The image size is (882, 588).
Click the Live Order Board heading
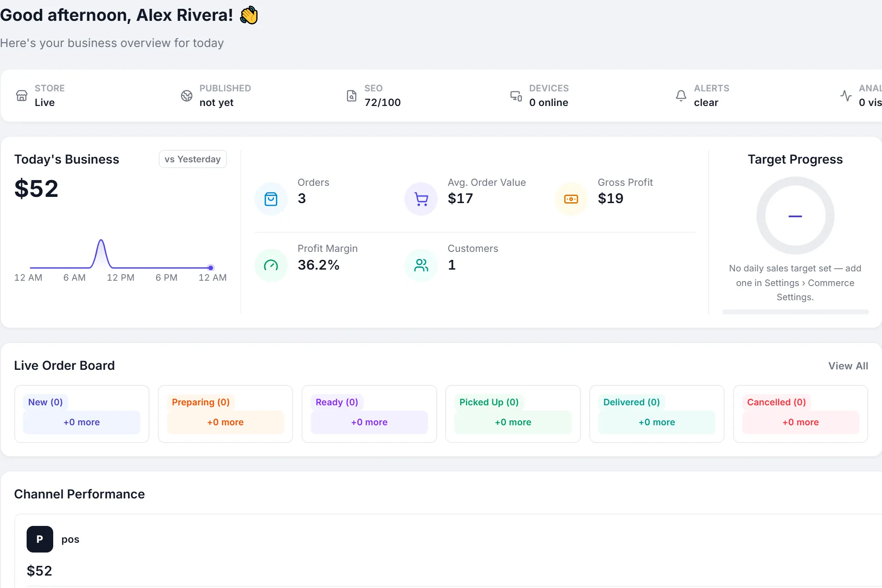64,365
